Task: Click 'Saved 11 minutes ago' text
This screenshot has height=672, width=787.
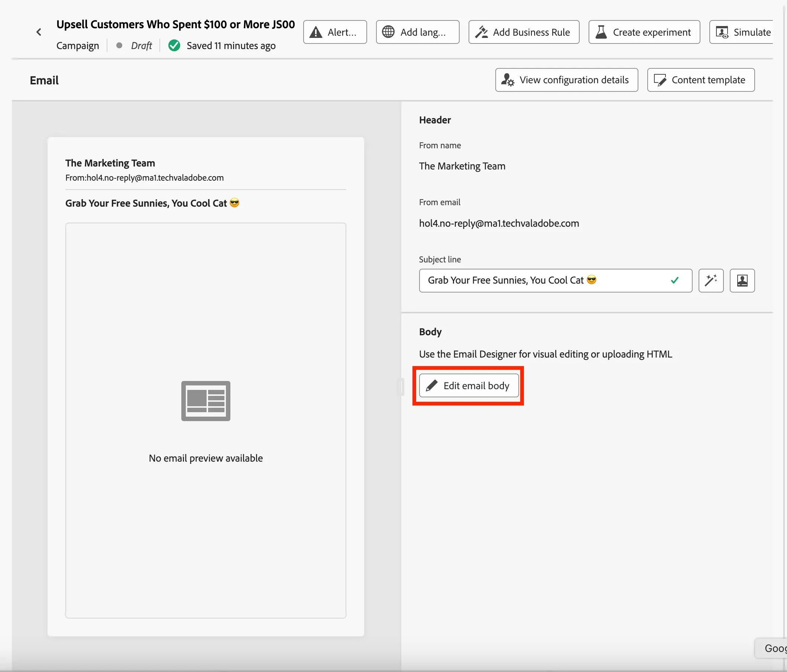Action: tap(231, 46)
